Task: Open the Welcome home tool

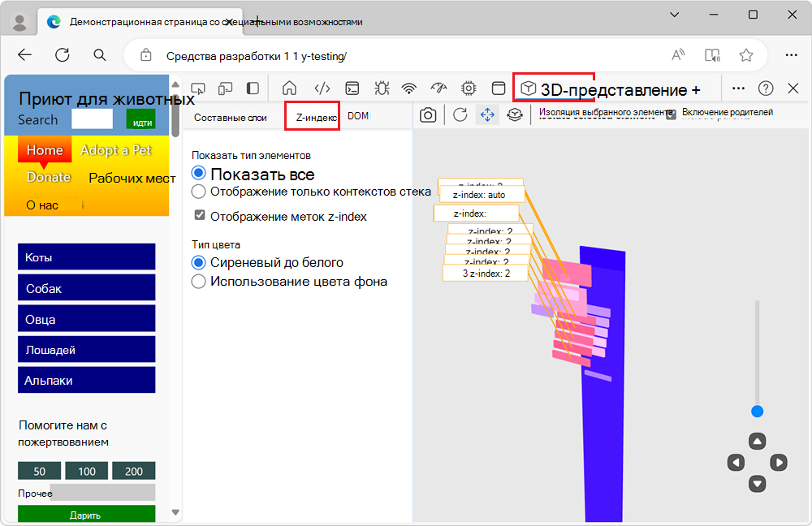Action: (x=290, y=88)
